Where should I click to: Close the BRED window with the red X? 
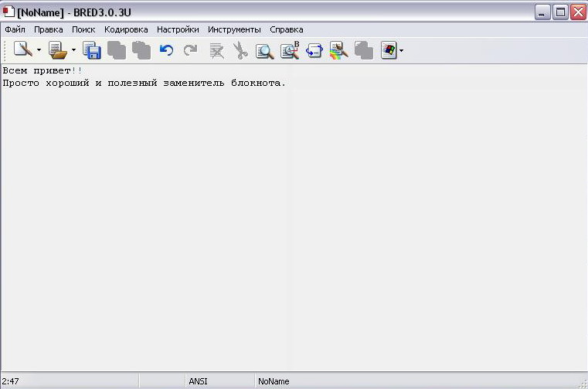click(x=579, y=12)
